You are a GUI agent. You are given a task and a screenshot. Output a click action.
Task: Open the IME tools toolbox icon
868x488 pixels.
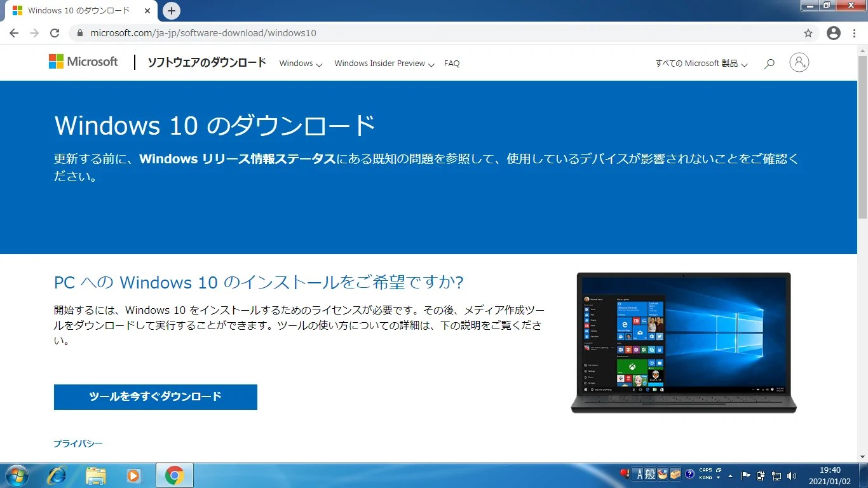tap(675, 474)
